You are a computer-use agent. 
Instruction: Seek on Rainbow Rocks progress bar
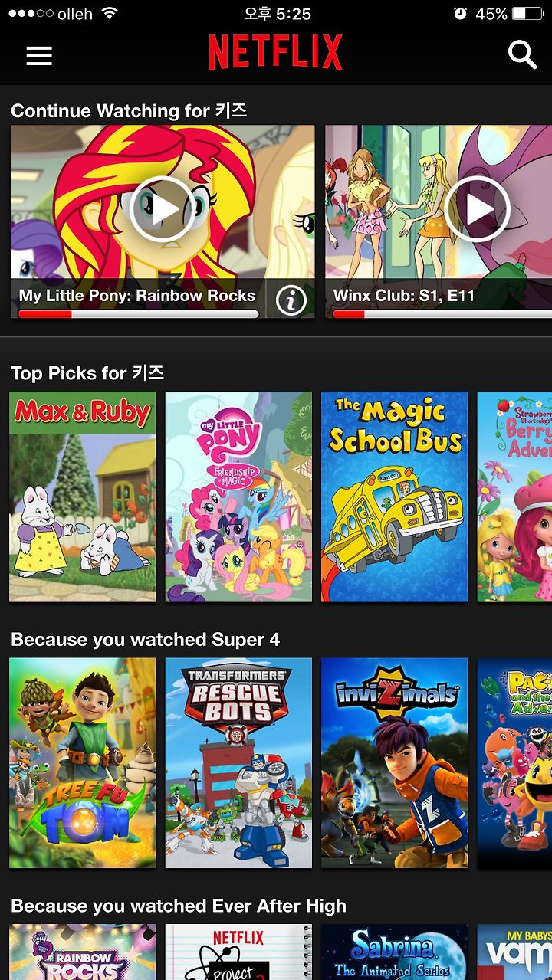tap(139, 314)
